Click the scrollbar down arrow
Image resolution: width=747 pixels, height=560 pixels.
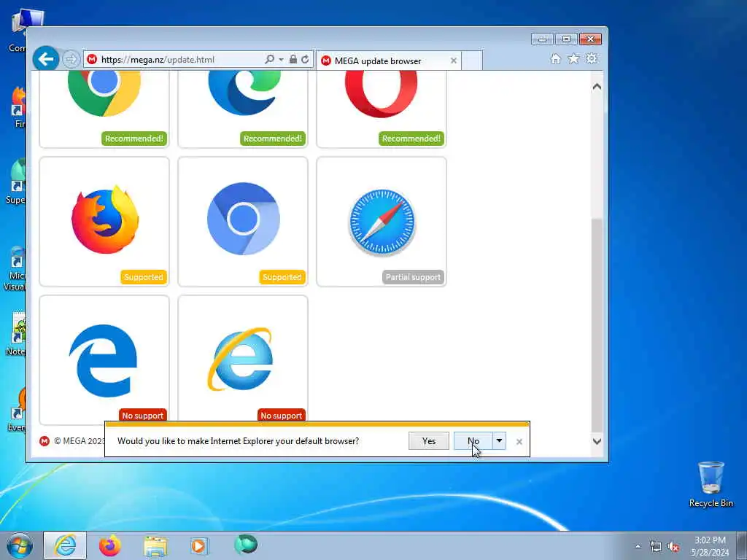coord(597,441)
